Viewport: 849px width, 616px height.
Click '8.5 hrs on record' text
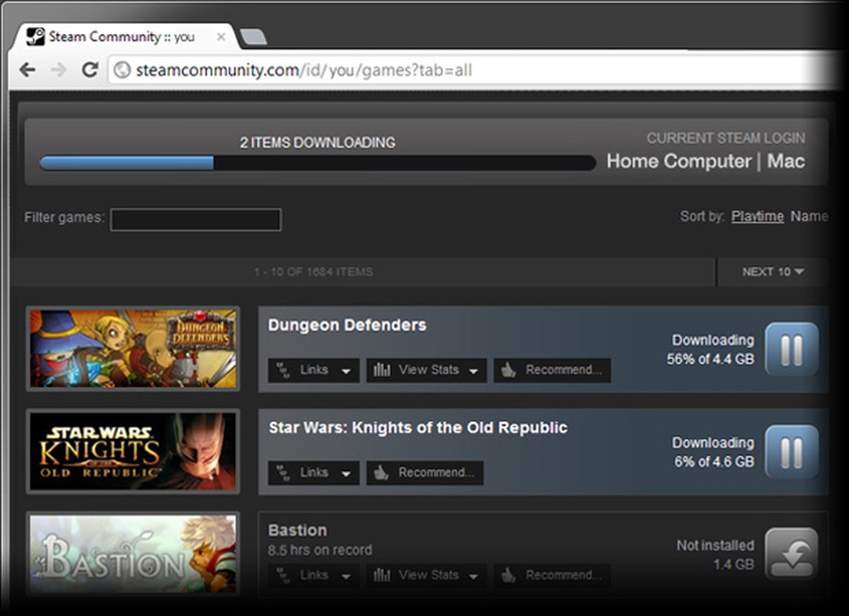click(x=320, y=550)
